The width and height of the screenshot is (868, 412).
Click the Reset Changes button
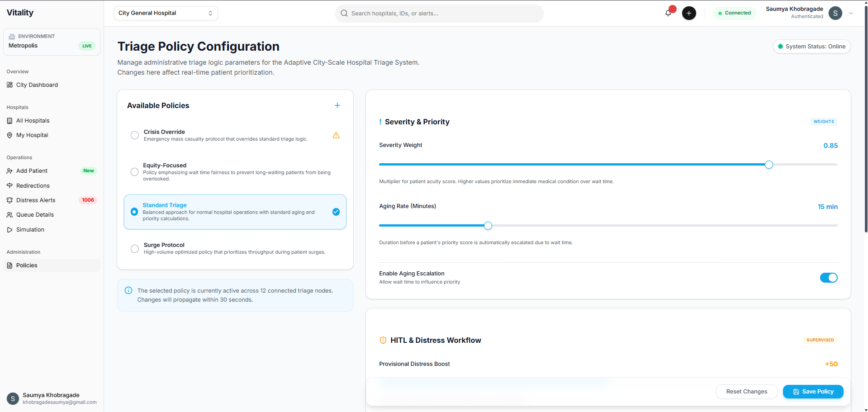pyautogui.click(x=746, y=391)
